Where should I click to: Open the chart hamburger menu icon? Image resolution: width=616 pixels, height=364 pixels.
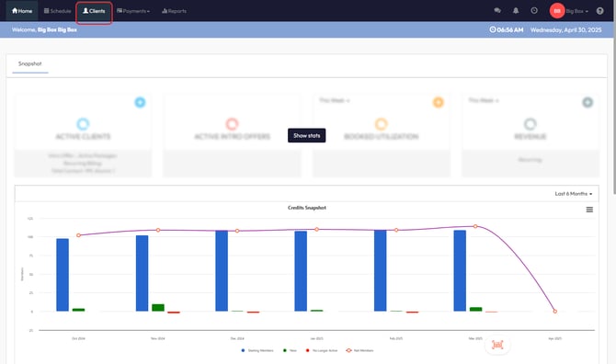[589, 210]
